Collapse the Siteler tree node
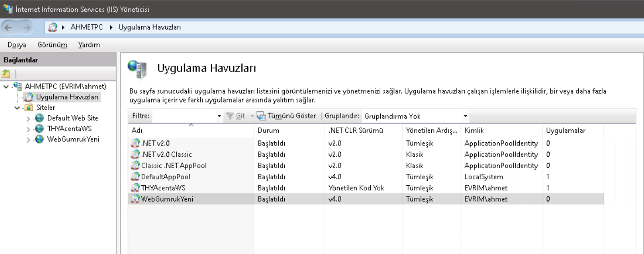The image size is (644, 254). click(x=17, y=108)
